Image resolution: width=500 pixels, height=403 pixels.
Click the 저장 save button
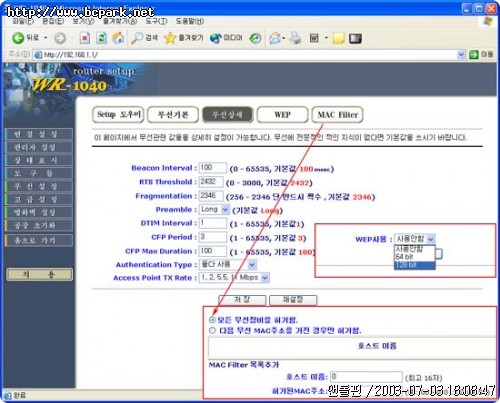pos(242,300)
